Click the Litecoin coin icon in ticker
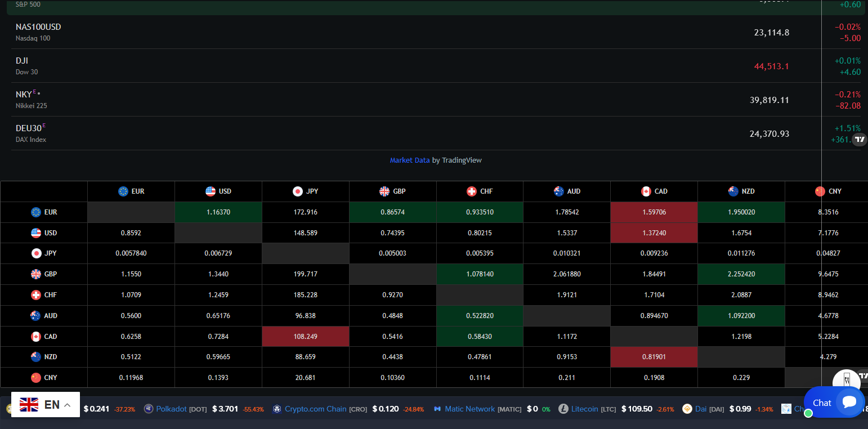The height and width of the screenshot is (429, 868). click(x=563, y=409)
